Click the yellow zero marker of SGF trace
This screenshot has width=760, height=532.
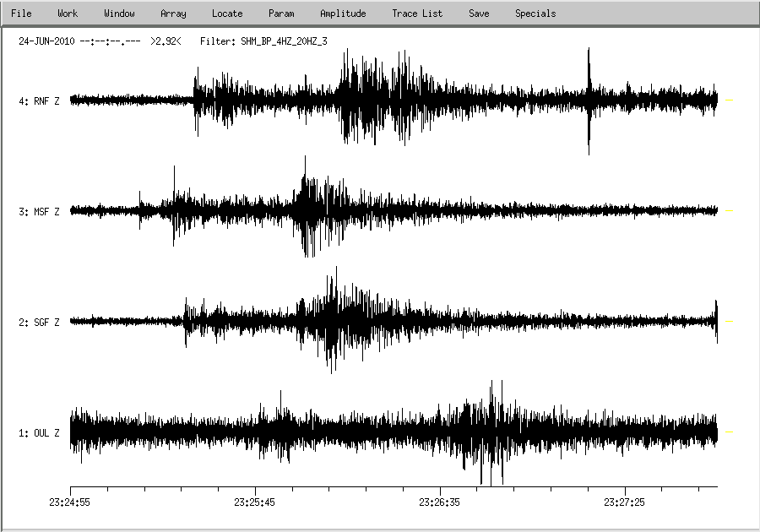coord(729,321)
